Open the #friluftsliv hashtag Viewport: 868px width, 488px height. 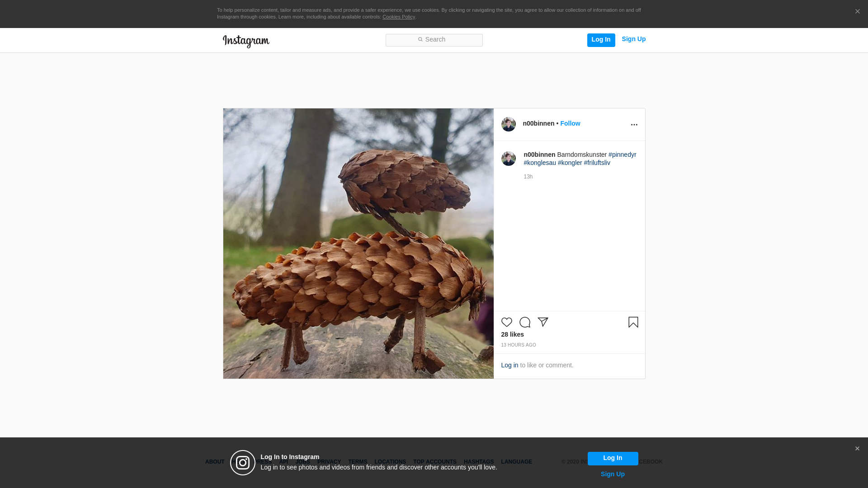(x=597, y=163)
